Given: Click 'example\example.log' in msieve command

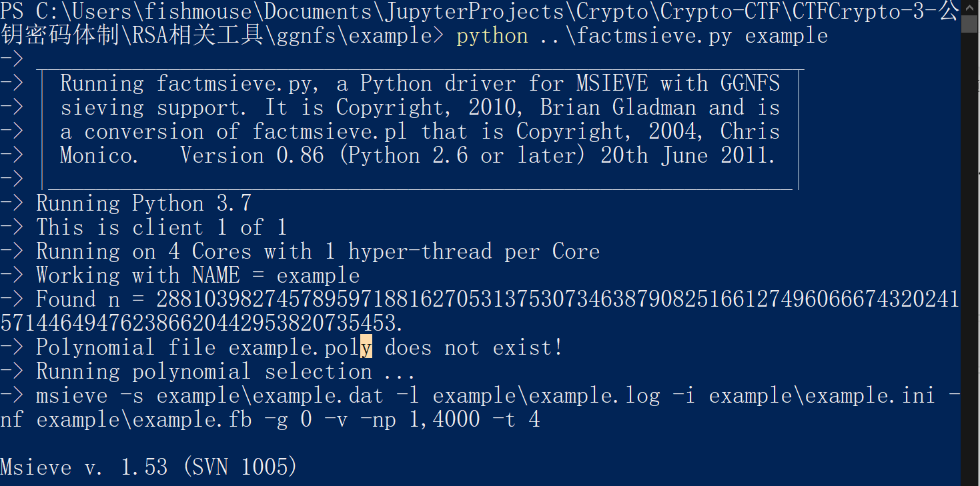Looking at the screenshot, I should [x=546, y=395].
